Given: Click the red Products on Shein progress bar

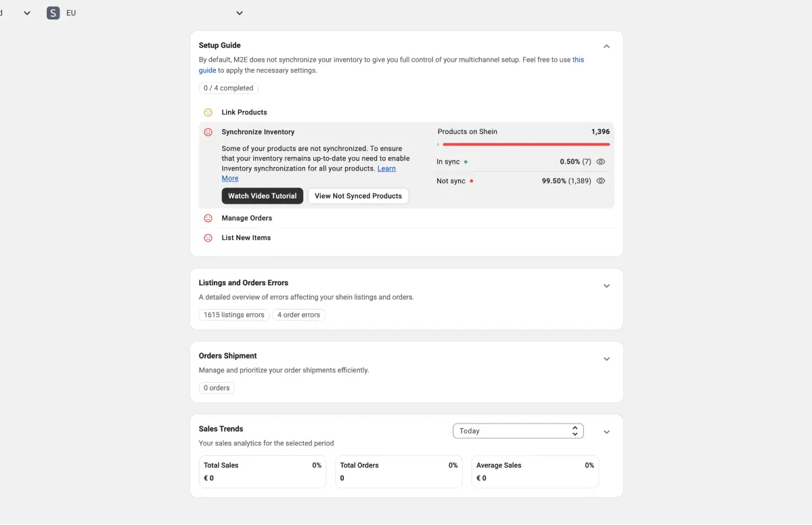Looking at the screenshot, I should (525, 144).
